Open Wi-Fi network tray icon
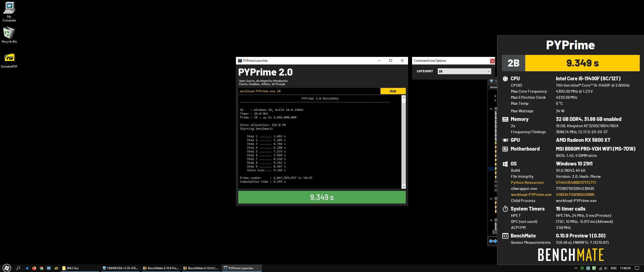644x272 pixels. point(600,268)
